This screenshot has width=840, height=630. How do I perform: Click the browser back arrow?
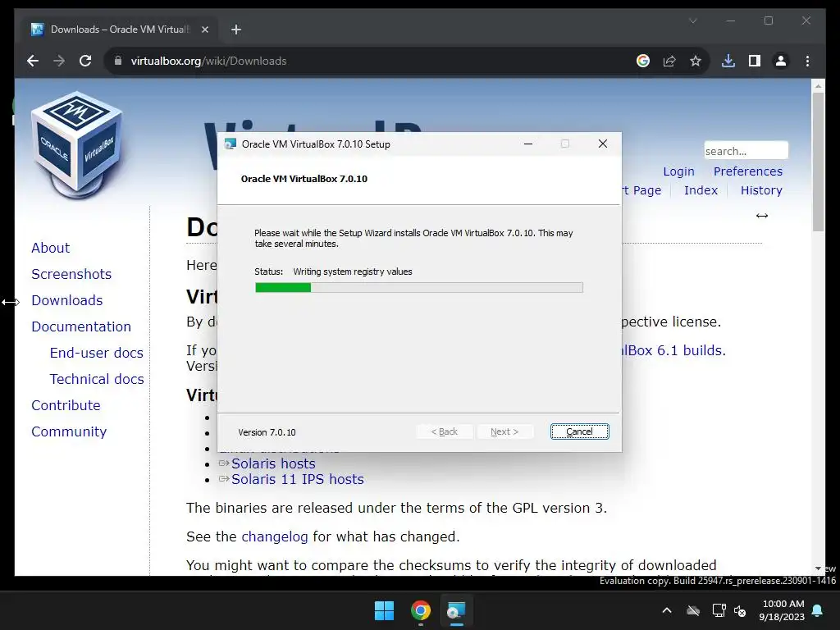33,61
